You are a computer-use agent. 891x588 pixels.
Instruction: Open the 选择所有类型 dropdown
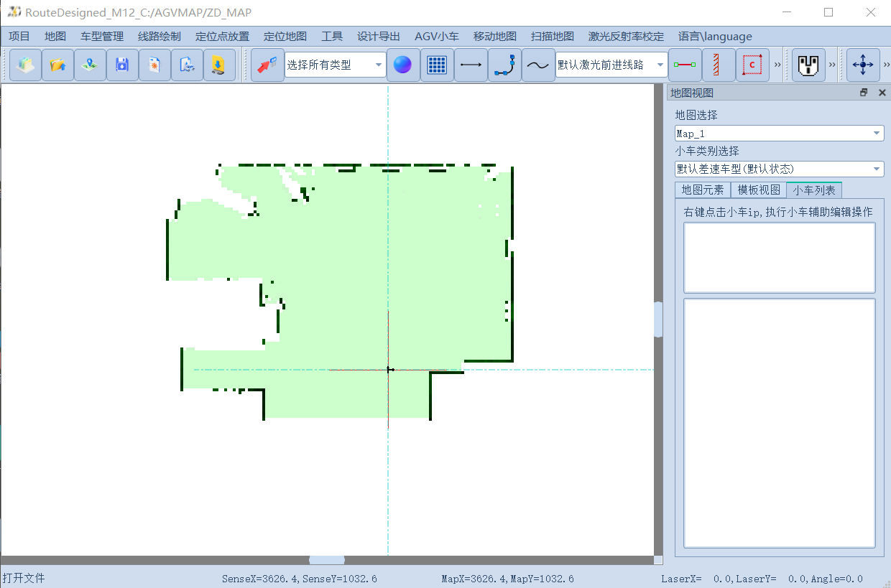pos(336,65)
